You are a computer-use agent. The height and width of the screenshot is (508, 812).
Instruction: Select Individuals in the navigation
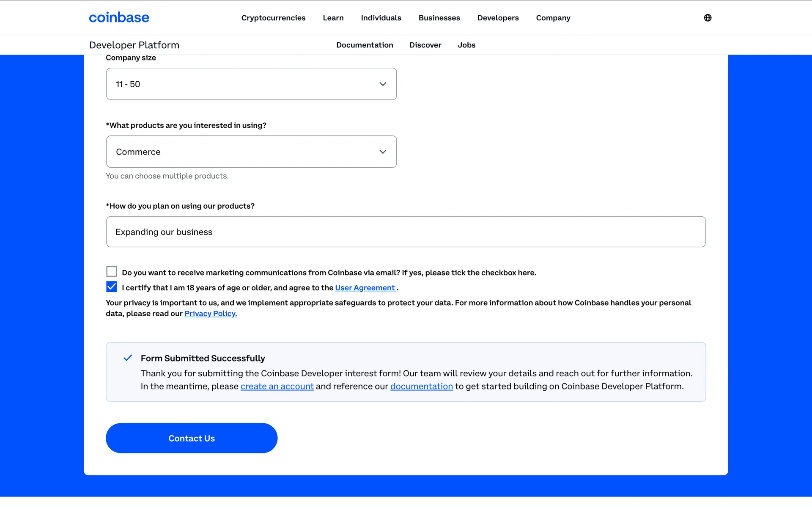point(381,18)
